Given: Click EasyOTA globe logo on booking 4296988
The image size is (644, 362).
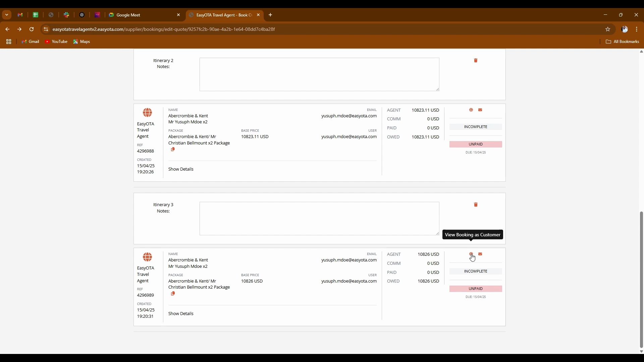Looking at the screenshot, I should click(x=147, y=113).
